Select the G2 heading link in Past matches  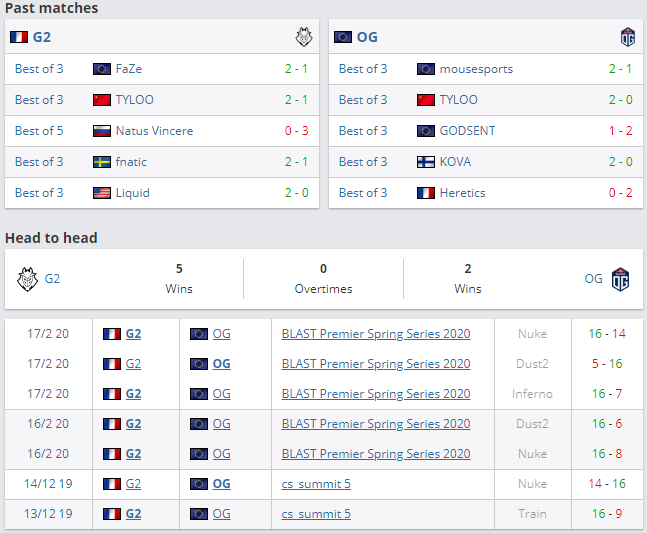click(42, 37)
